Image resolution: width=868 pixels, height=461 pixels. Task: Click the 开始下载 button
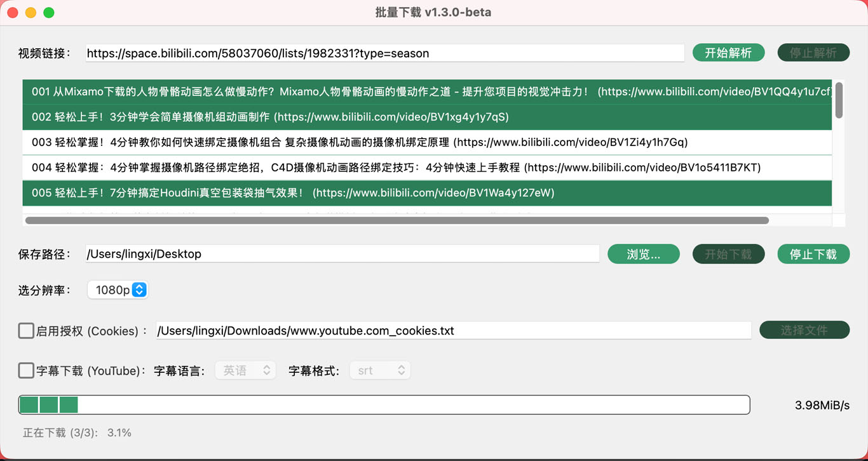[728, 254]
